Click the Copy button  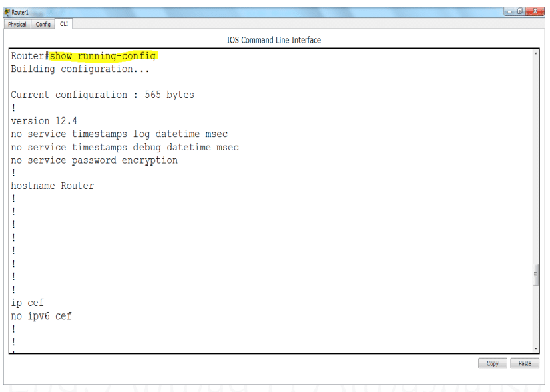coord(492,363)
